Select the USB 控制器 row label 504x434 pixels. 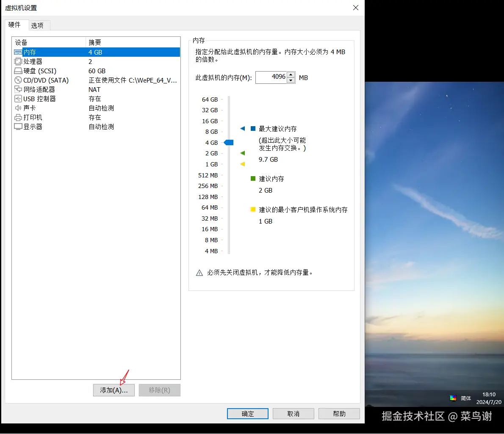39,99
